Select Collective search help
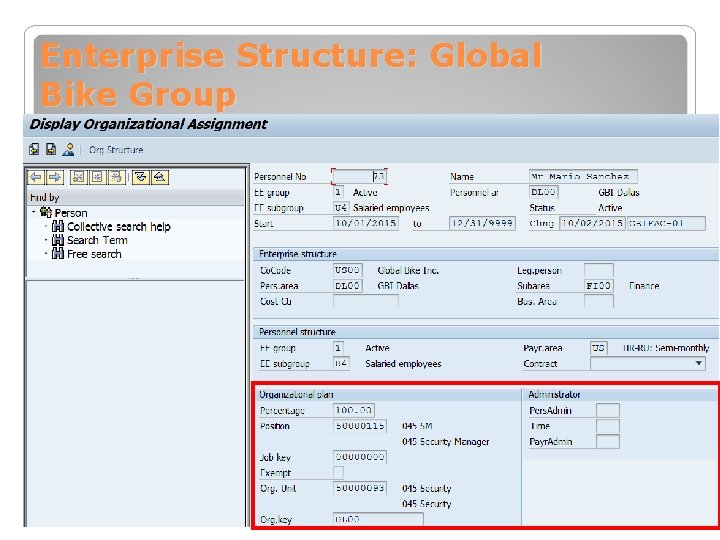This screenshot has width=720, height=540. pyautogui.click(x=118, y=226)
